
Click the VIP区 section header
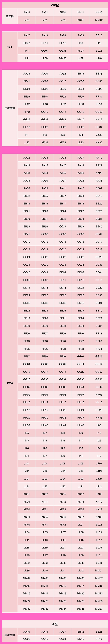[55, 5]
